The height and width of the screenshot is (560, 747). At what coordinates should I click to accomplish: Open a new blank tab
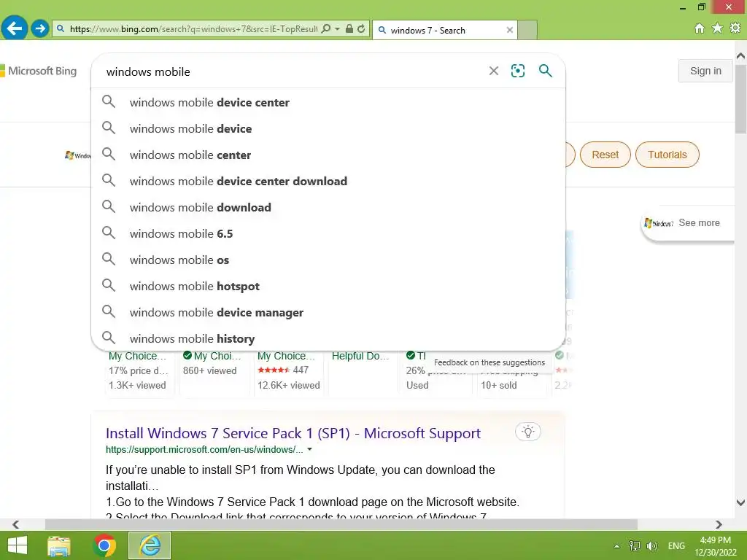(527, 30)
